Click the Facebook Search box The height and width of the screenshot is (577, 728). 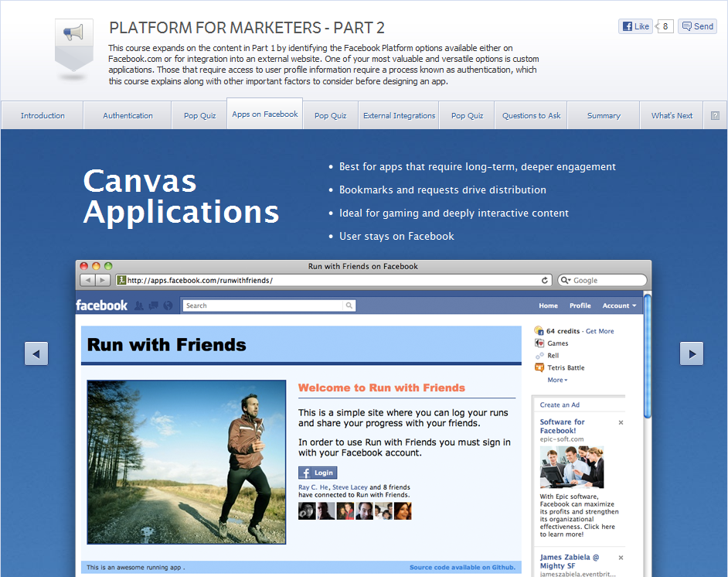coord(263,306)
